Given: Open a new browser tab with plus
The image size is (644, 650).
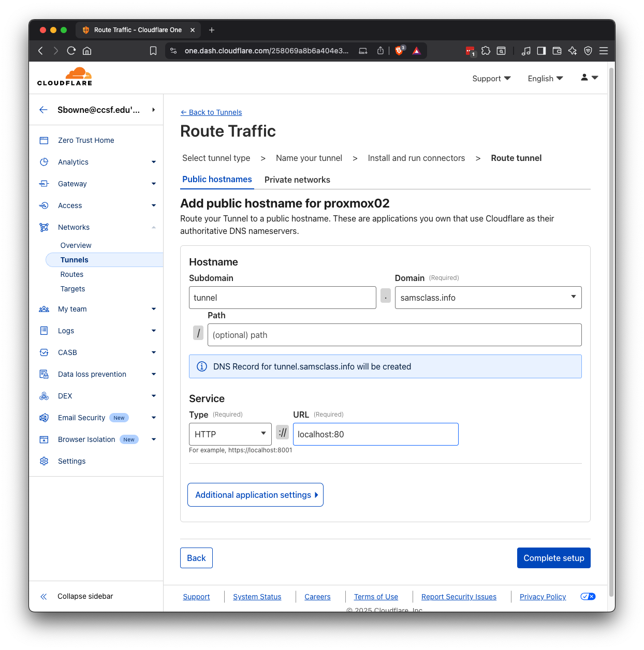Looking at the screenshot, I should pos(212,30).
